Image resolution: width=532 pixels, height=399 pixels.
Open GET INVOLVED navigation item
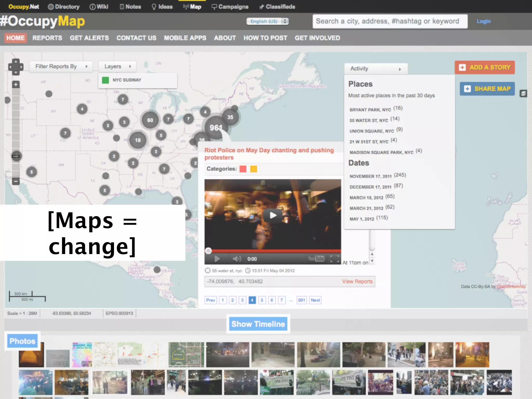click(x=317, y=38)
